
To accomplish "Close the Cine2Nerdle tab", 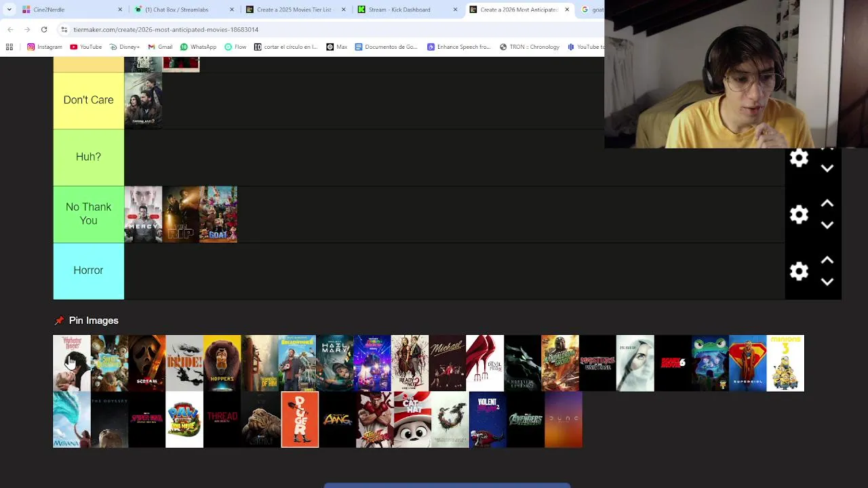I will tap(120, 9).
